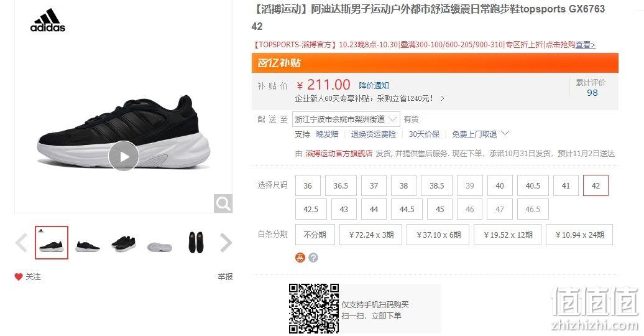
Task: Click 举报 report link below image
Action: pyautogui.click(x=225, y=277)
